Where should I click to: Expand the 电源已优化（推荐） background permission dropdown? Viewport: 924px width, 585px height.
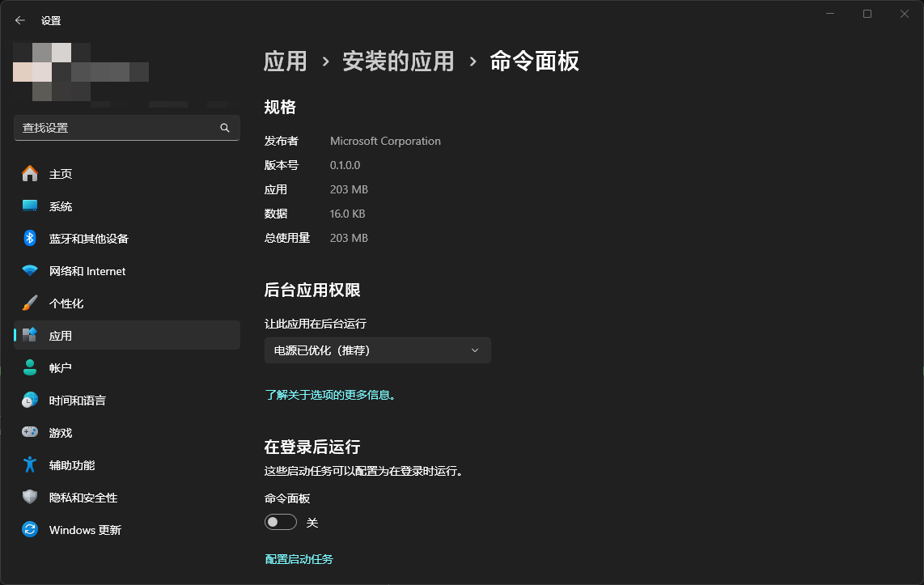tap(377, 350)
